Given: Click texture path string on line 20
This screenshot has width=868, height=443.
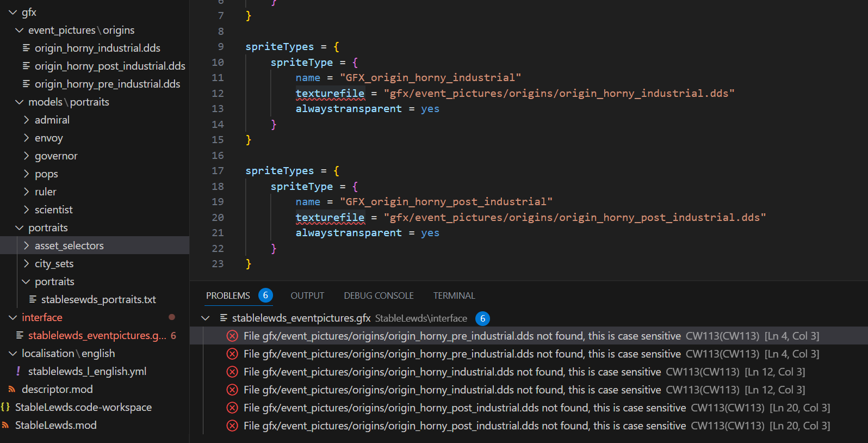Looking at the screenshot, I should pos(575,217).
